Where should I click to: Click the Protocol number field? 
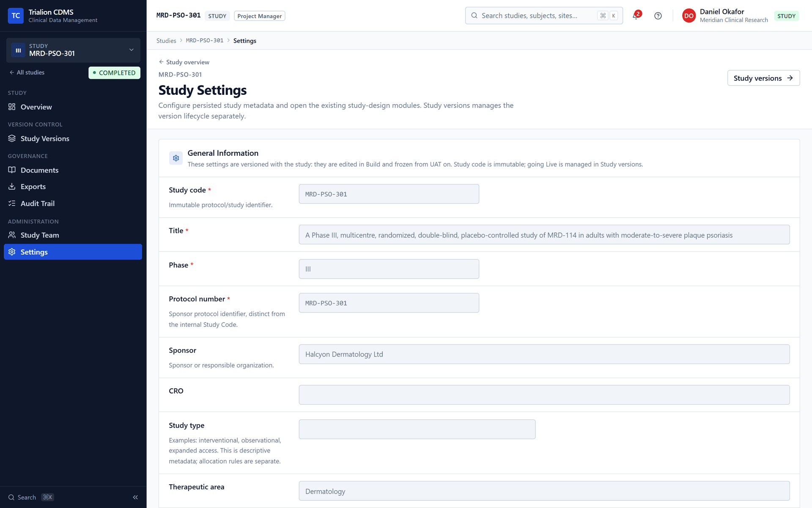[x=389, y=303]
